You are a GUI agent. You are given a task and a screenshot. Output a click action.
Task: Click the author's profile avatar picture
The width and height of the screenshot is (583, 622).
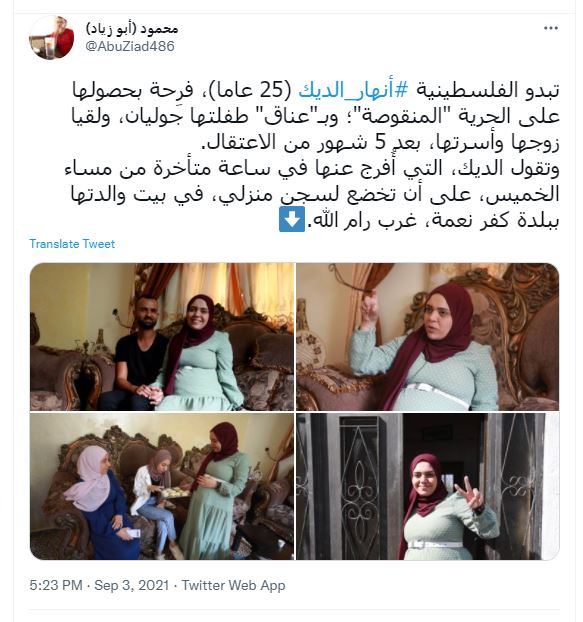52,38
